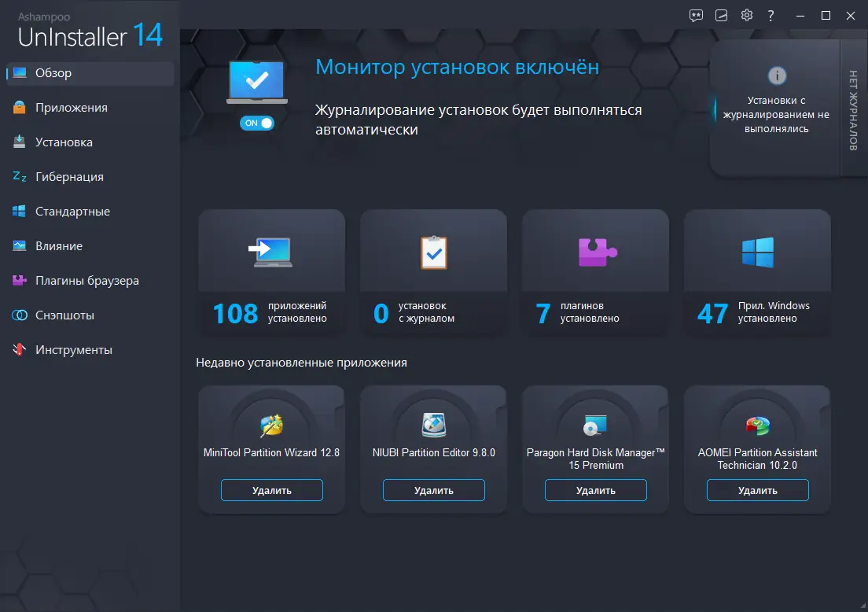Screen dimensions: 868x612
Task: Open the 108 приложений установлено tile
Action: click(271, 272)
